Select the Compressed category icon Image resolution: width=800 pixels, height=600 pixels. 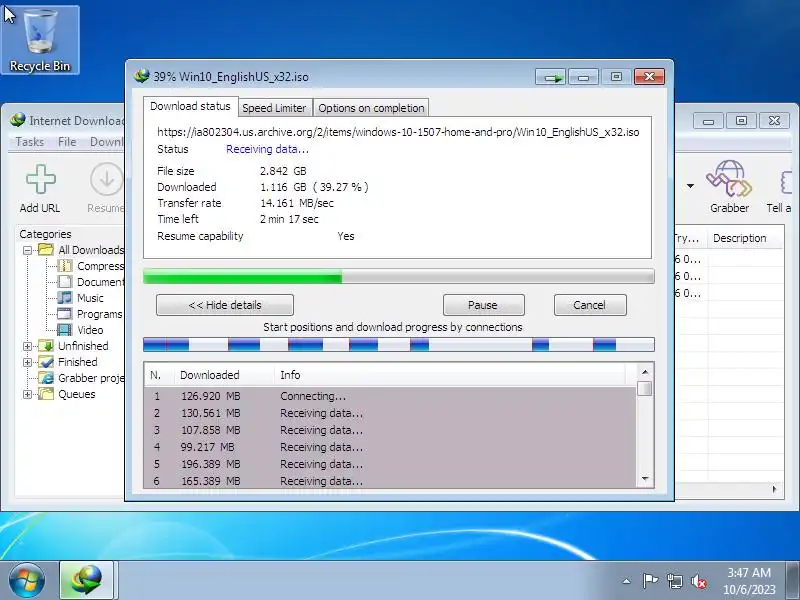(x=64, y=266)
